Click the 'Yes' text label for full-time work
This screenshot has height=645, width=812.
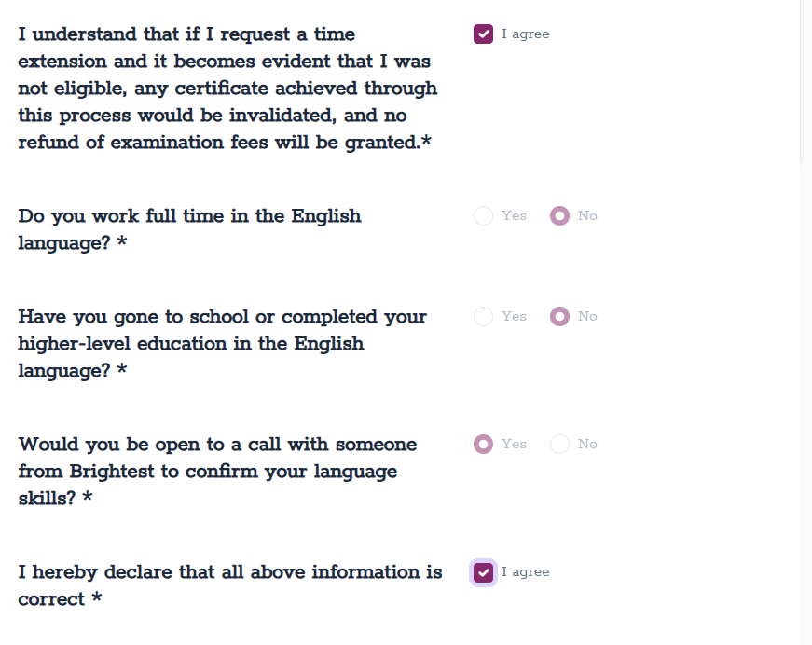(514, 216)
